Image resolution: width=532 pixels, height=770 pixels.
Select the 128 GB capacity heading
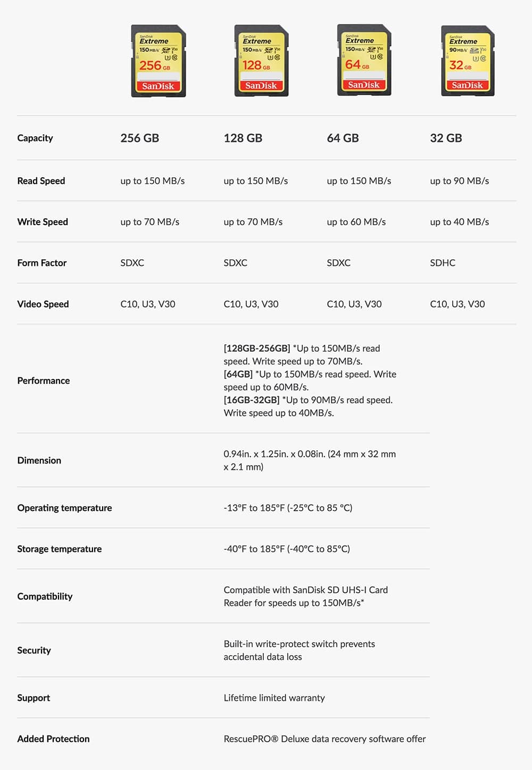click(x=243, y=138)
